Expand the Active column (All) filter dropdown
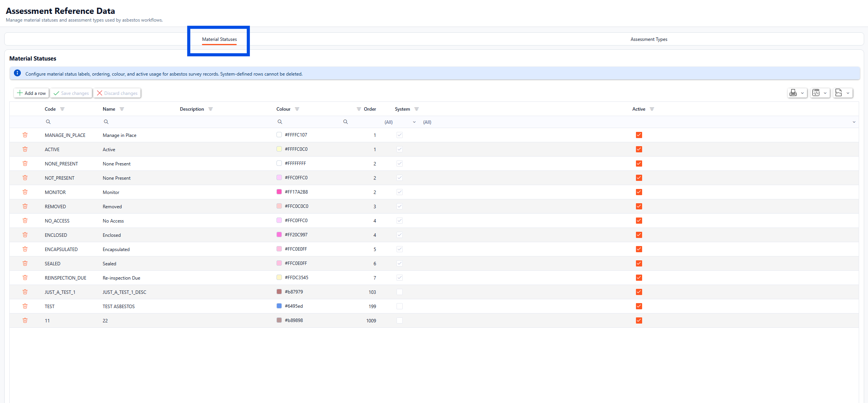 click(854, 122)
